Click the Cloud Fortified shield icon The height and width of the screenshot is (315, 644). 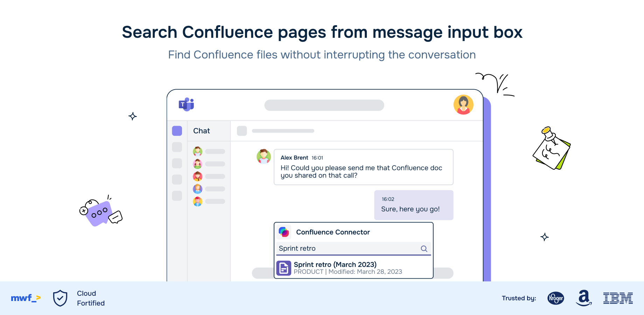[x=60, y=298]
